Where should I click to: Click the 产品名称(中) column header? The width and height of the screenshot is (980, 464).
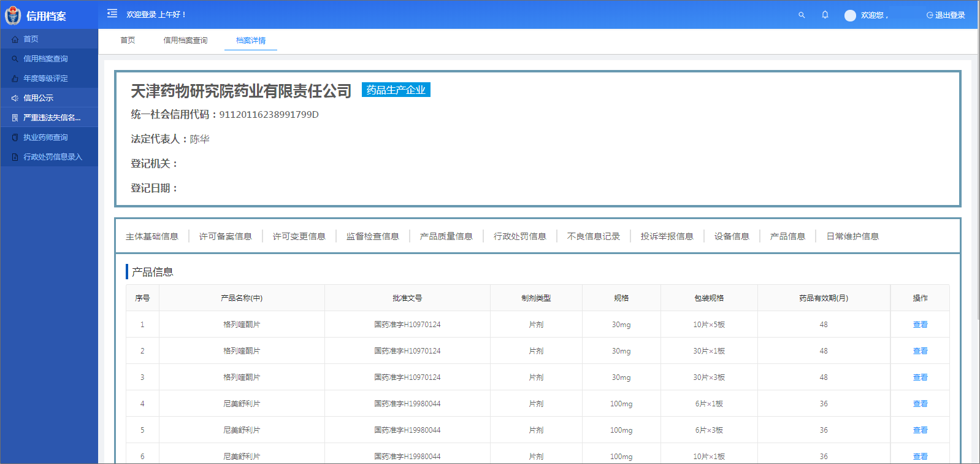pyautogui.click(x=242, y=298)
